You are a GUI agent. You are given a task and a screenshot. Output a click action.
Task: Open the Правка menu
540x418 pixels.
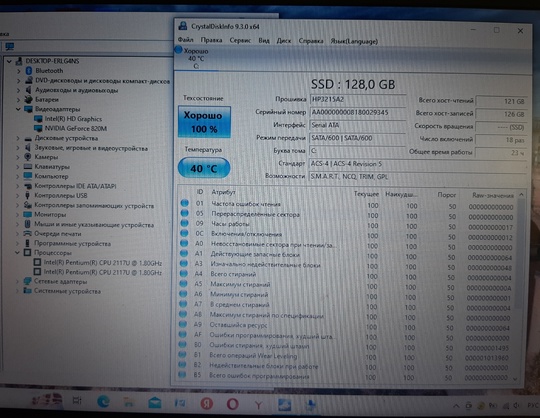coord(211,40)
